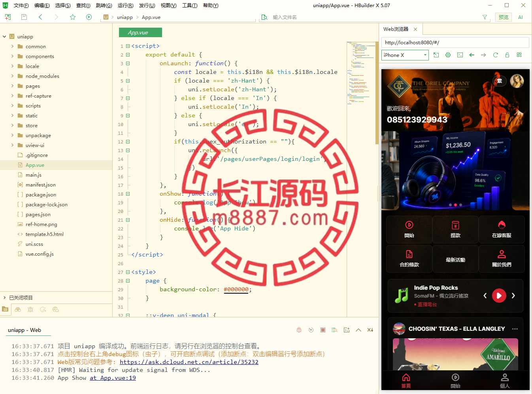The width and height of the screenshot is (532, 394).
Task: Collapse the console panel with the up chevron
Action: 358,330
